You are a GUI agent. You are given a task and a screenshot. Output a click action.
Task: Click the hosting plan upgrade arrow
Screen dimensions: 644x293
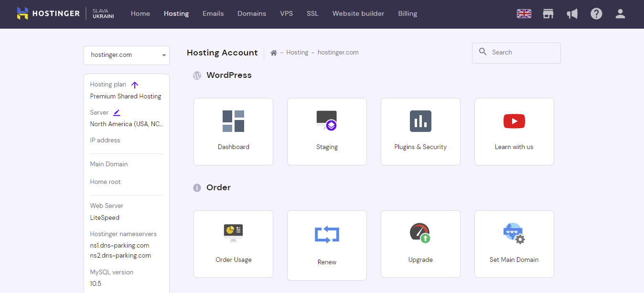click(134, 84)
